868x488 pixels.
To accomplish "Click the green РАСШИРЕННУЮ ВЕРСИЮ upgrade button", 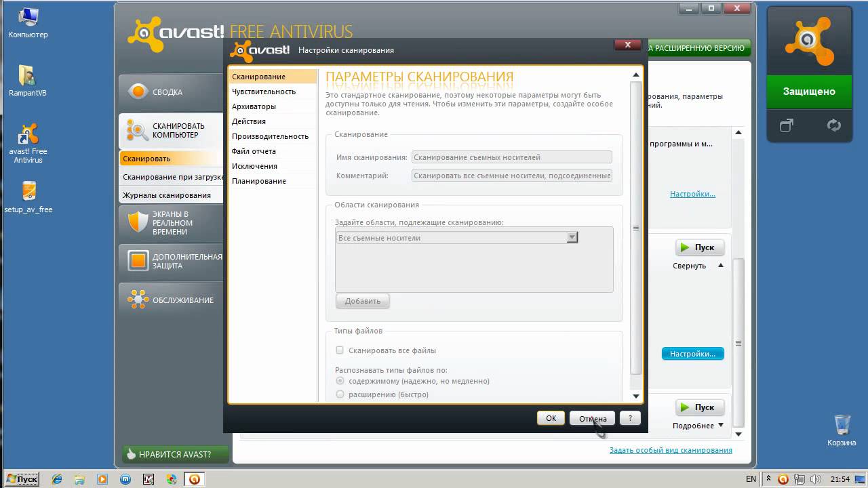I will [x=699, y=48].
